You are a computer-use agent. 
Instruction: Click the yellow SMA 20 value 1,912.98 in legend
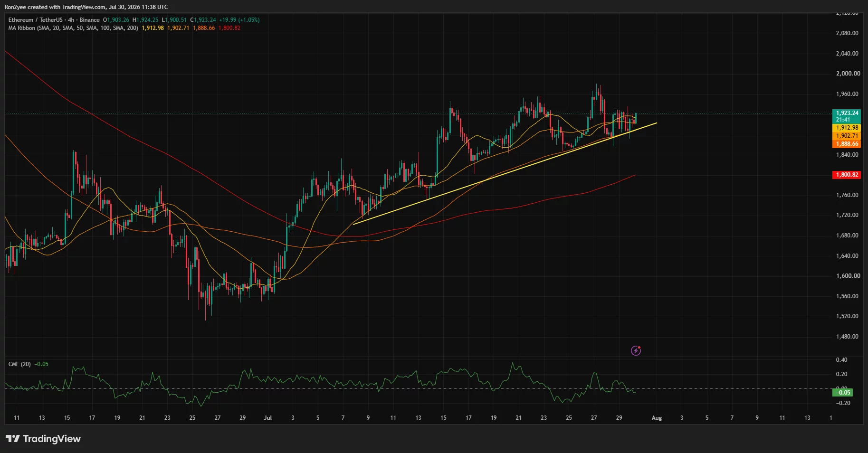coord(153,28)
